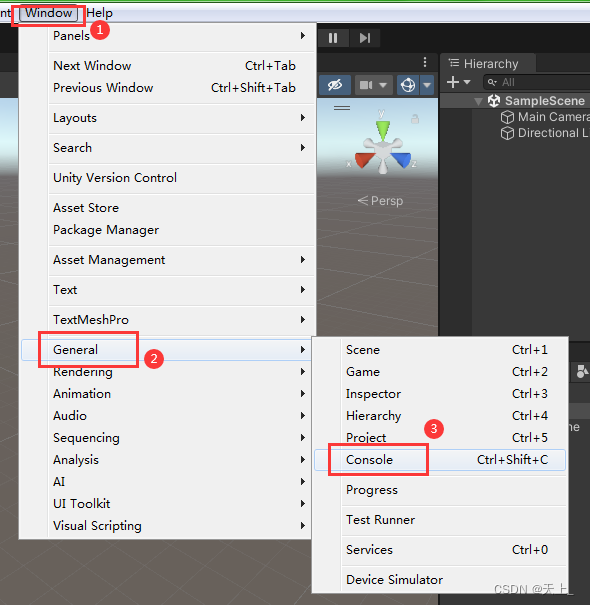590x605 pixels.
Task: Select Inspector in General submenu
Action: click(x=440, y=394)
